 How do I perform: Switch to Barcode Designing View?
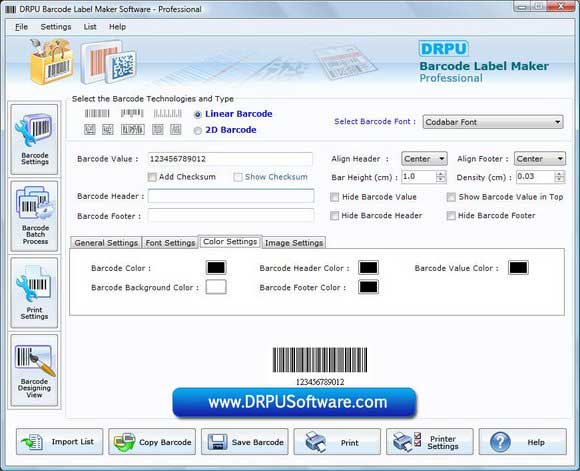coord(34,370)
